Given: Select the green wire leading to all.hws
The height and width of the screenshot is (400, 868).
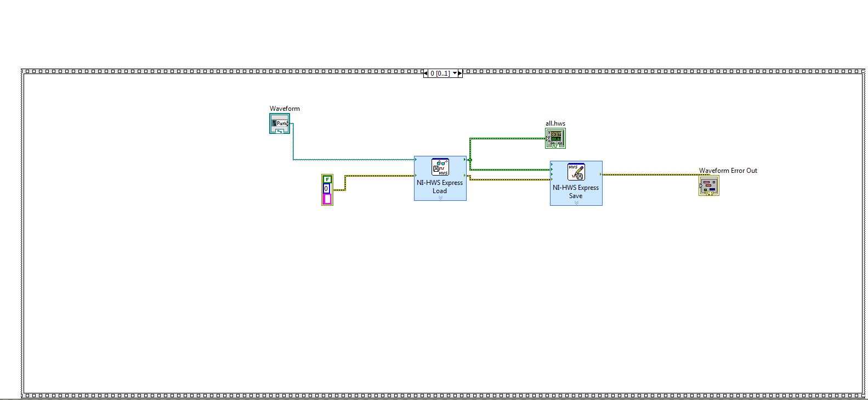Looking at the screenshot, I should [x=507, y=138].
